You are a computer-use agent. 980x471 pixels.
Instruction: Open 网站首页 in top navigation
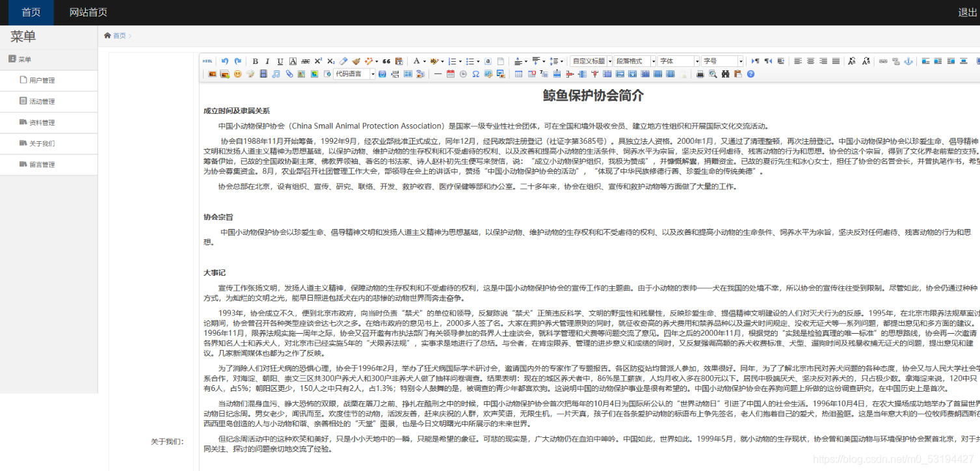tap(88, 12)
